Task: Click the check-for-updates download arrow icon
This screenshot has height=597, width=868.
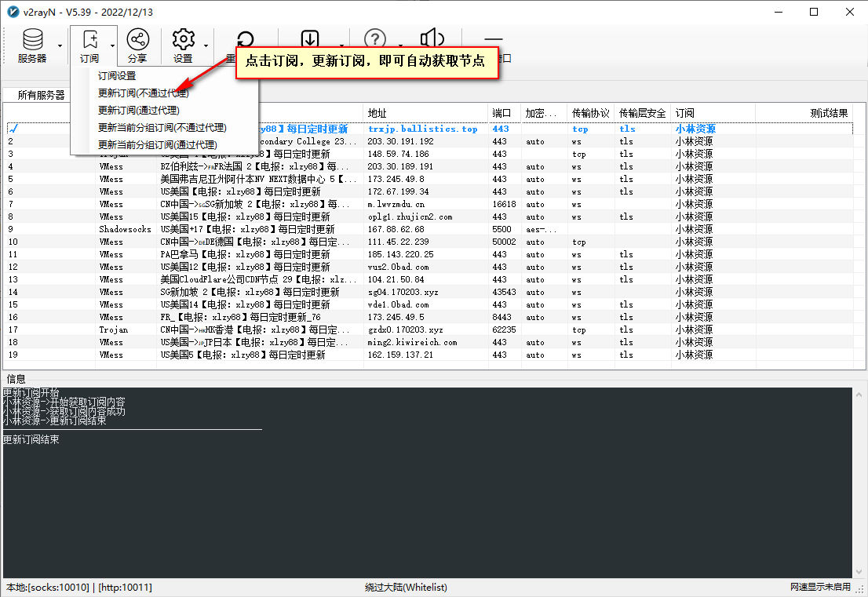Action: pyautogui.click(x=310, y=39)
